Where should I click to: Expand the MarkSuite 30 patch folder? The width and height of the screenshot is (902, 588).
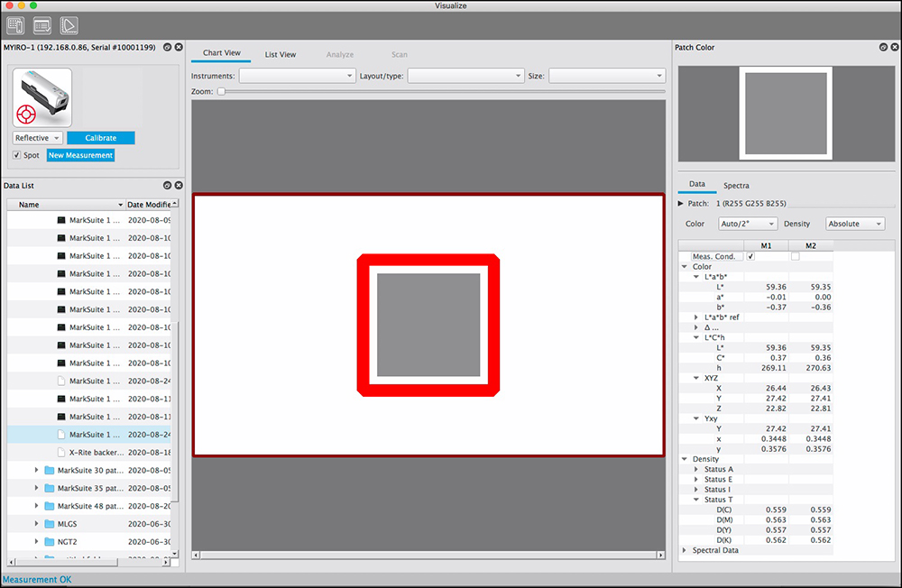click(37, 470)
